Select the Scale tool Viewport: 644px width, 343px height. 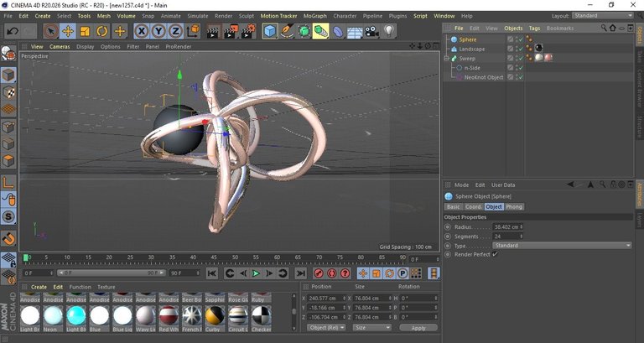(85, 31)
